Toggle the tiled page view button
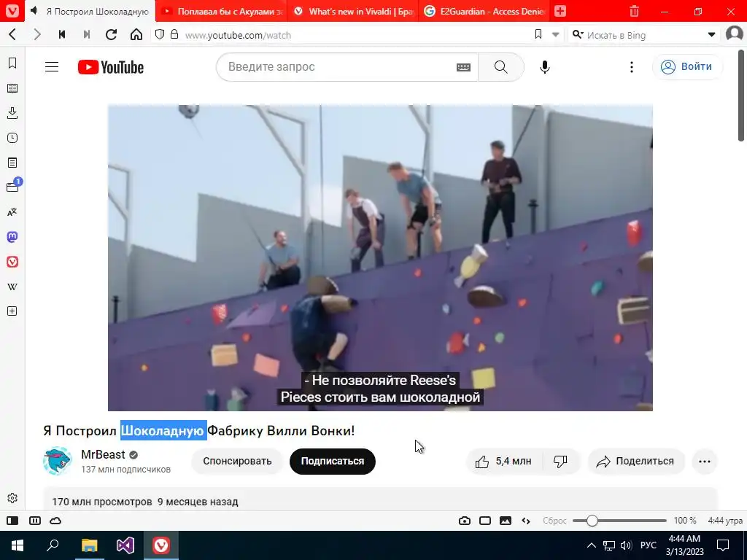 [x=485, y=521]
